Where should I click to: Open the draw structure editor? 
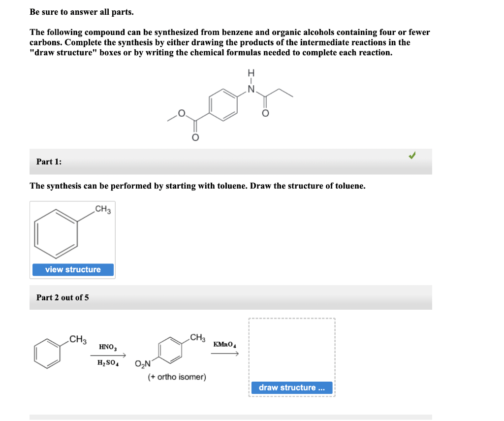(292, 388)
